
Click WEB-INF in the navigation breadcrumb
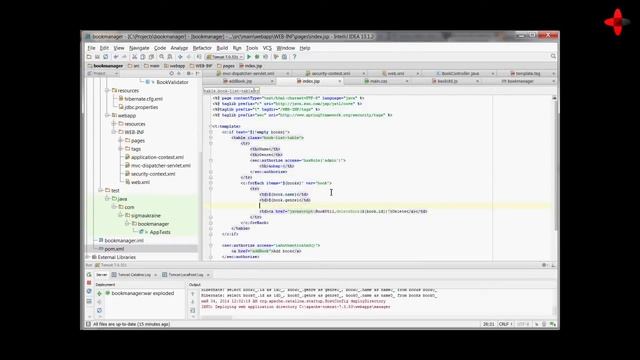(201, 66)
